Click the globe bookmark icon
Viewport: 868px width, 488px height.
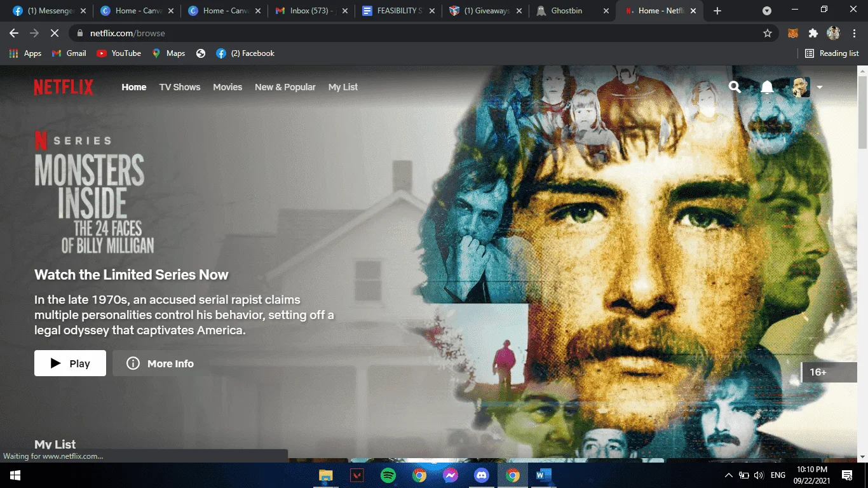click(x=201, y=53)
